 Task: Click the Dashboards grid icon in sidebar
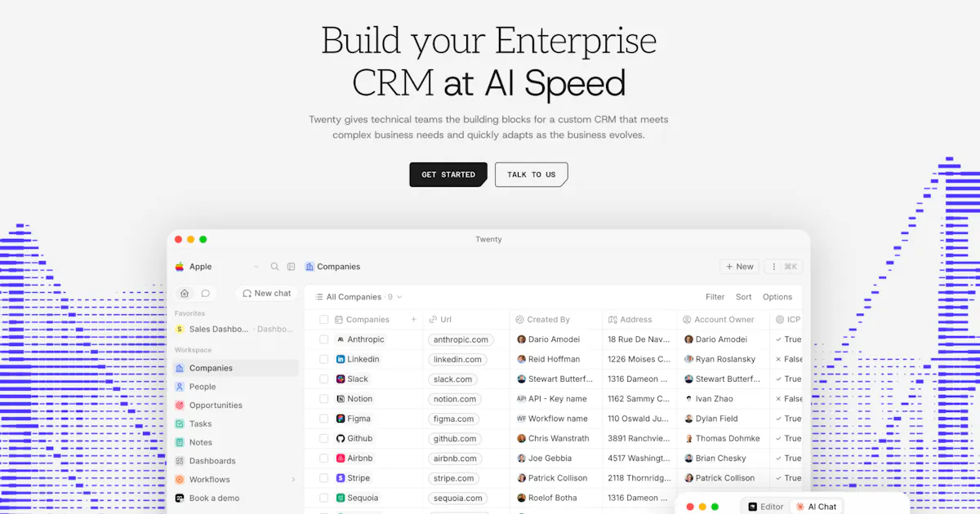tap(180, 461)
